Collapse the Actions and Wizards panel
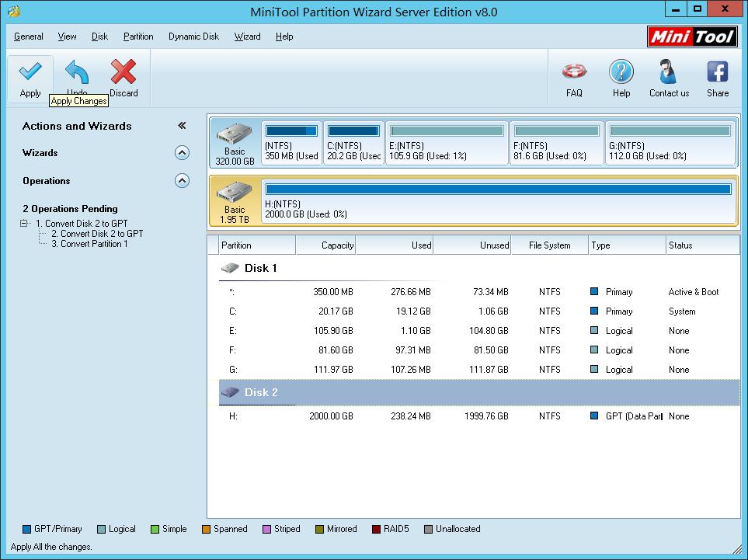The image size is (748, 560). 182,126
